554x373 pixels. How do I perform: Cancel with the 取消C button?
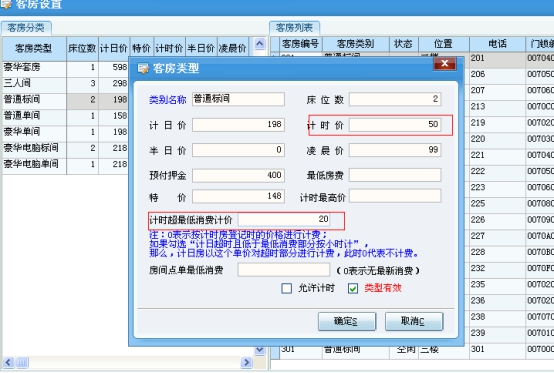point(413,321)
